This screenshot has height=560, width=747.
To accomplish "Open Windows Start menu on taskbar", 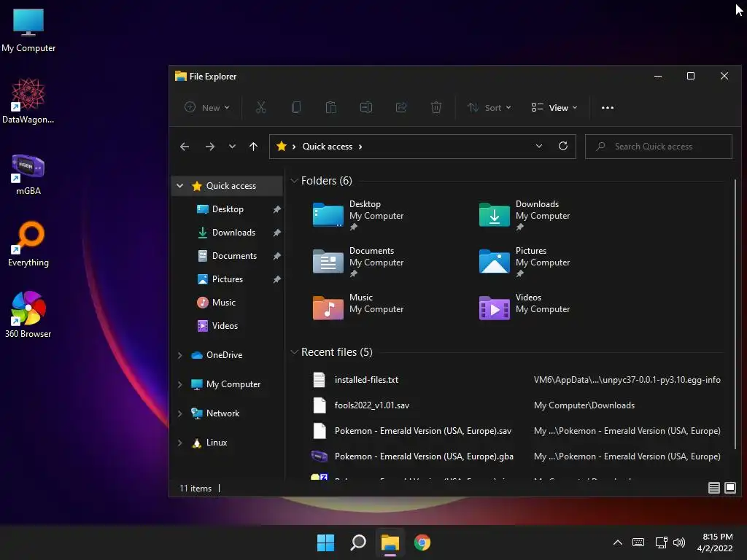I will pos(326,542).
